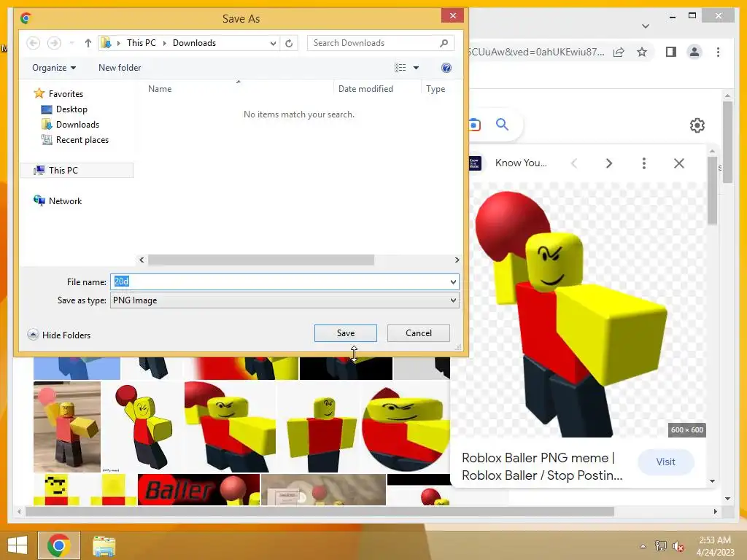747x560 pixels.
Task: Open Windows Start button
Action: coord(18,545)
